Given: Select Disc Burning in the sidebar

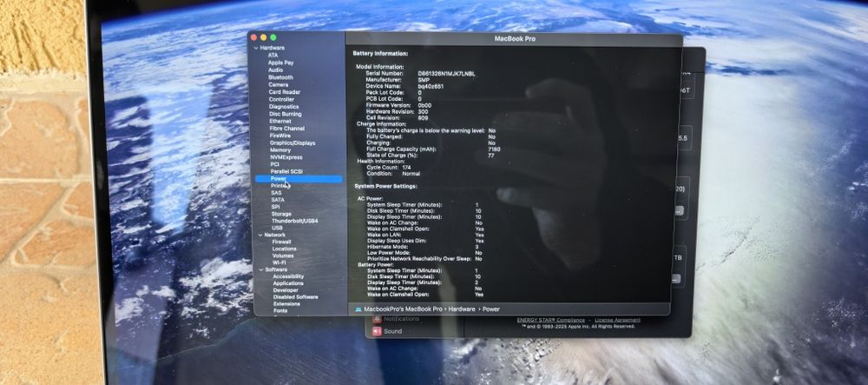Looking at the screenshot, I should pos(286,114).
